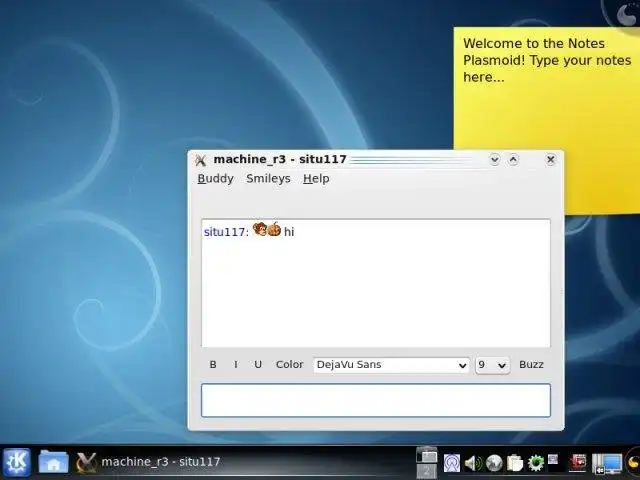The width and height of the screenshot is (640, 480).
Task: Click the chat window's title bar icon
Action: pos(200,160)
